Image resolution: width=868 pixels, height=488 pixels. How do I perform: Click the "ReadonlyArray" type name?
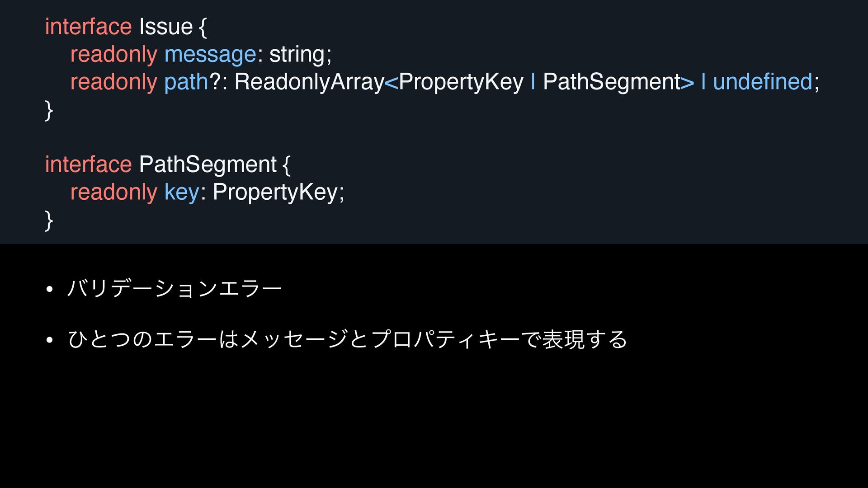[x=309, y=82]
